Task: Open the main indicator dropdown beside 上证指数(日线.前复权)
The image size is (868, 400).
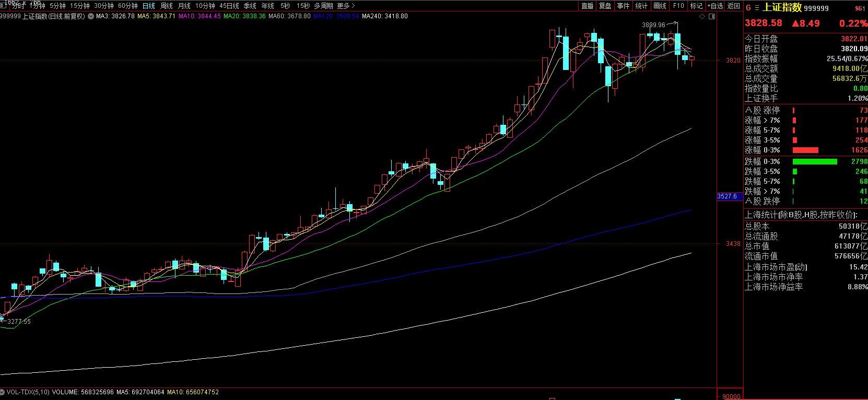Action: tap(91, 17)
